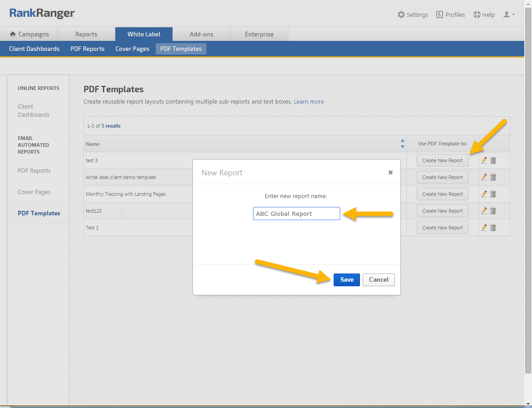Click pencil icon for Test 1 template
Image resolution: width=532 pixels, height=408 pixels.
click(x=484, y=228)
